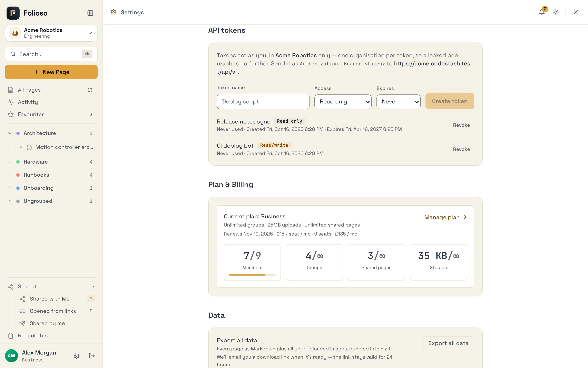Open Recycle bin
The width and height of the screenshot is (588, 368).
click(x=51, y=335)
